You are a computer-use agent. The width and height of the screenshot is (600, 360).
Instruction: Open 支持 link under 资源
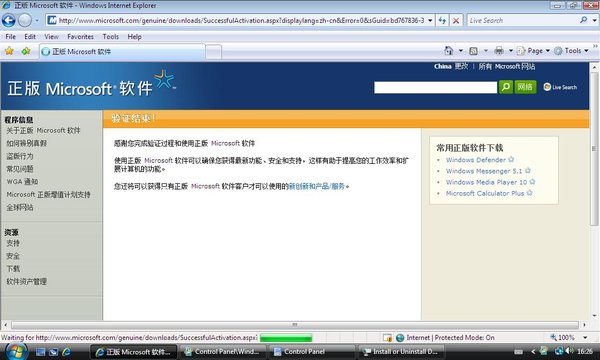pyautogui.click(x=13, y=243)
